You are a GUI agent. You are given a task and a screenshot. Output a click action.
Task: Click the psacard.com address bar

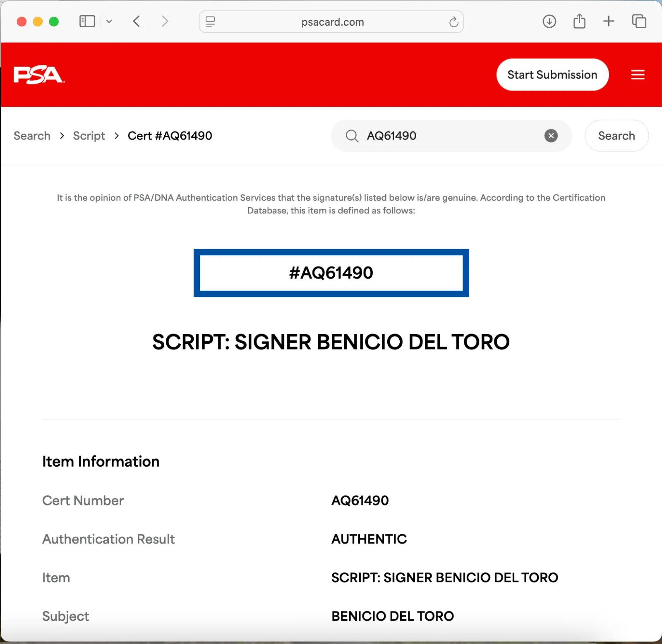pos(332,22)
